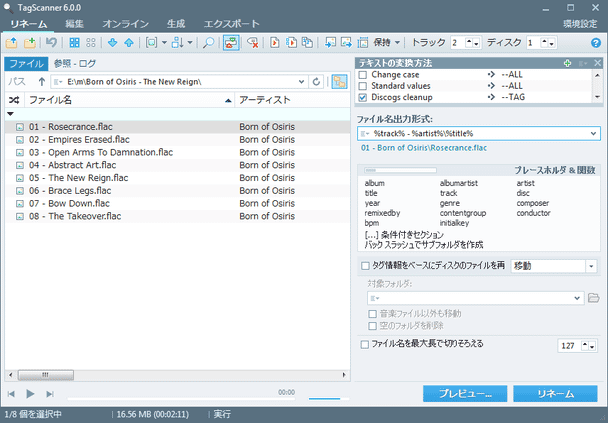Viewport: 608px width, 423px height.
Task: Refresh the folder path listing
Action: [316, 82]
